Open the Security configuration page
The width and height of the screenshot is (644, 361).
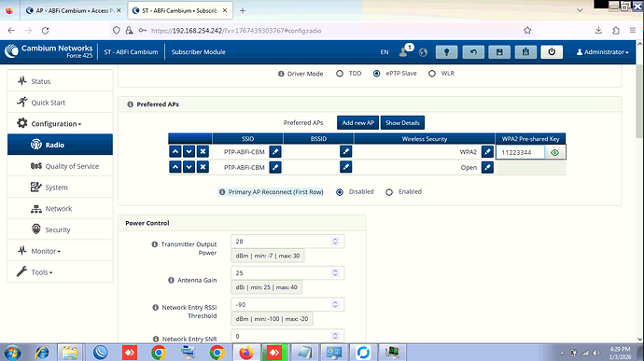click(x=60, y=230)
